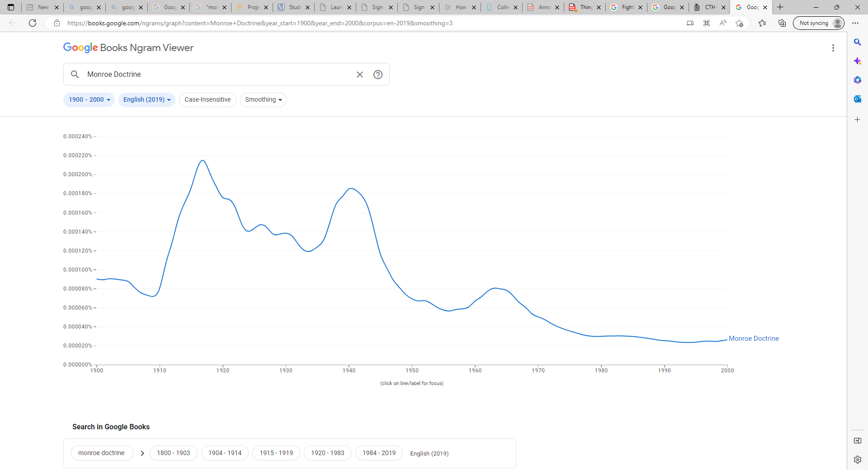Image resolution: width=868 pixels, height=470 pixels.
Task: Open the English (2019) corpus dropdown
Action: [x=146, y=100]
